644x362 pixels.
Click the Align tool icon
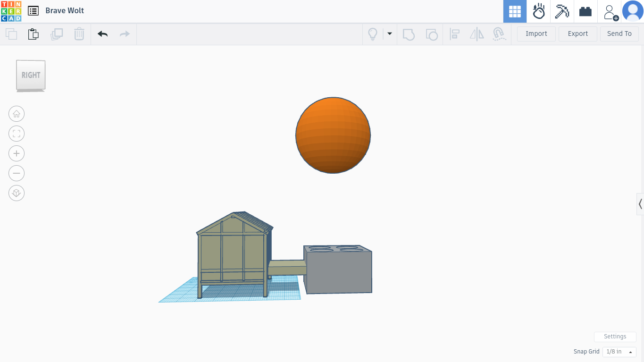[454, 34]
